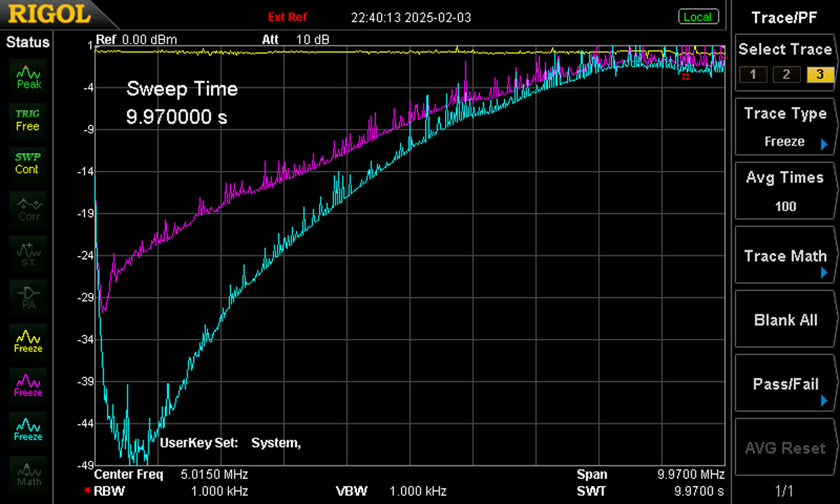Click the Center Freq 5.0150 MHz readout
Screen dimensions: 840x504
point(171,474)
